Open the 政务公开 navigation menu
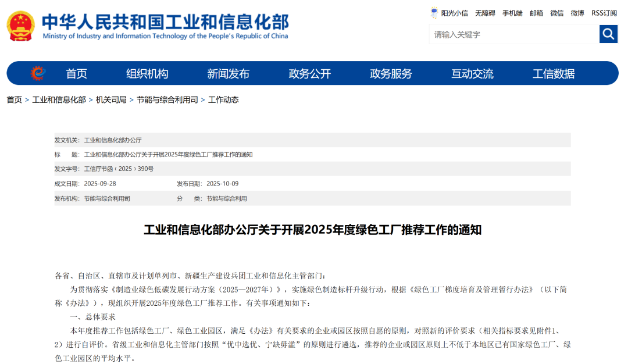Image resolution: width=628 pixels, height=364 pixels. 308,73
